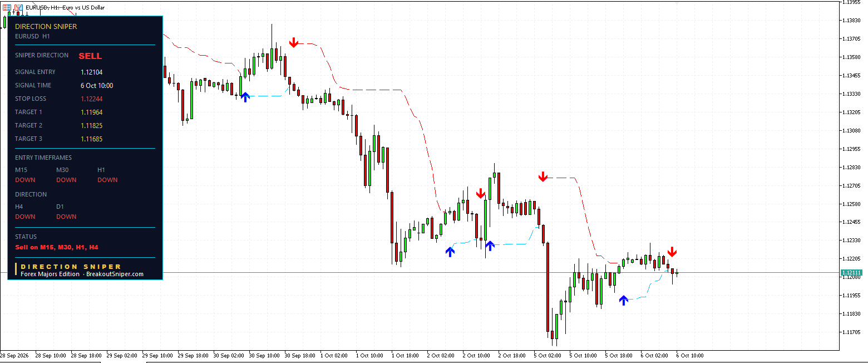Click the 6 Oct 10:00 time axis label
Screen dimensions: 868x363
690,355
